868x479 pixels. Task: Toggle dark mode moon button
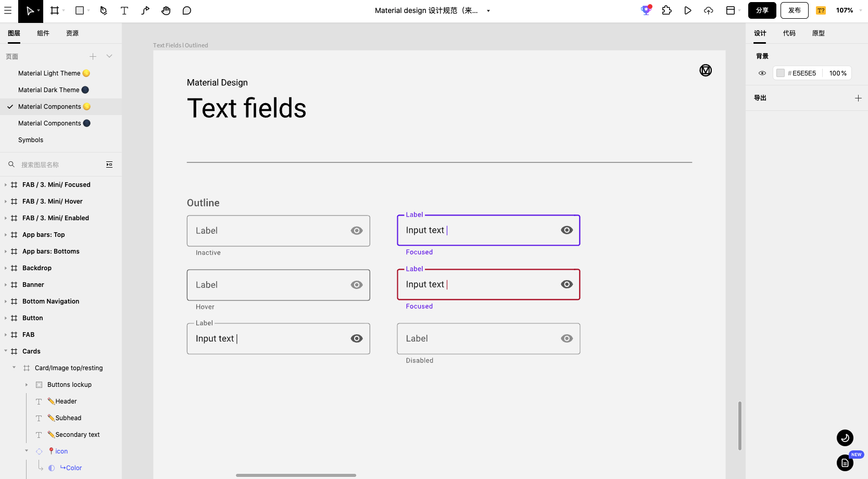[x=845, y=438]
